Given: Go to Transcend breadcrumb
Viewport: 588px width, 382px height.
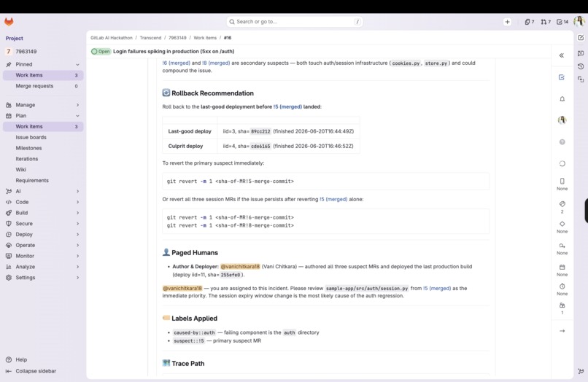Looking at the screenshot, I should (150, 38).
